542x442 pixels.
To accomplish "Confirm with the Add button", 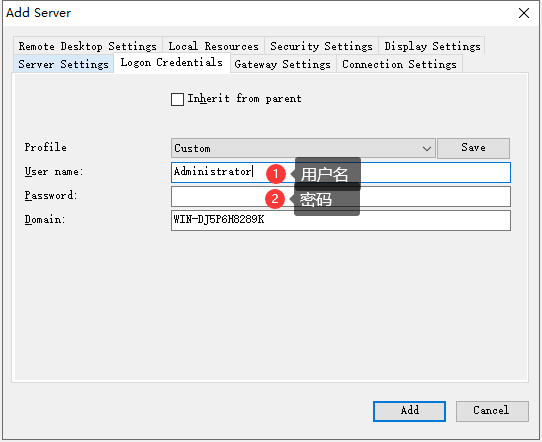I will tap(409, 411).
